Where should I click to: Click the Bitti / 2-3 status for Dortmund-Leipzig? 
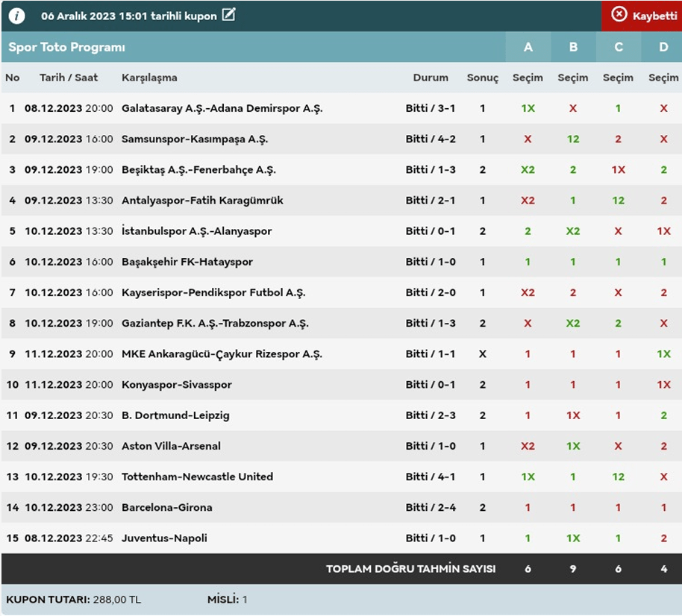[x=431, y=415]
